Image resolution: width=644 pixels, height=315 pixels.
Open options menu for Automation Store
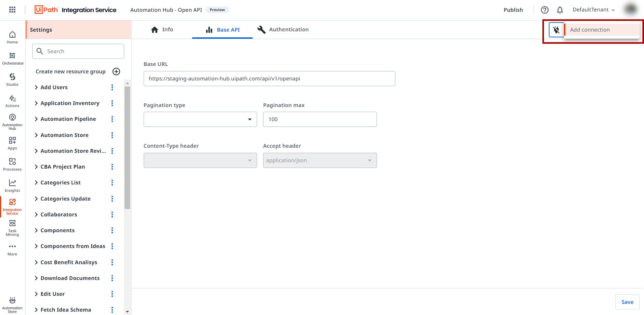click(112, 135)
